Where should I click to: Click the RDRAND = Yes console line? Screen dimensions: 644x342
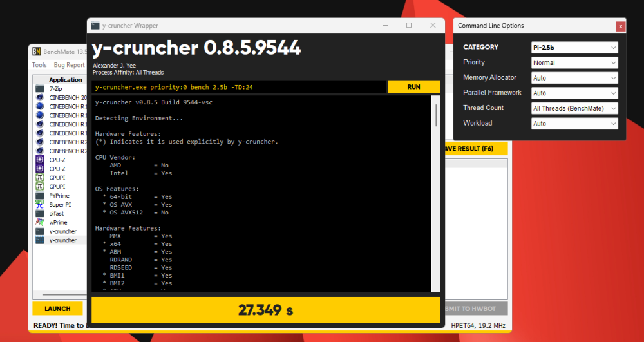pyautogui.click(x=141, y=260)
